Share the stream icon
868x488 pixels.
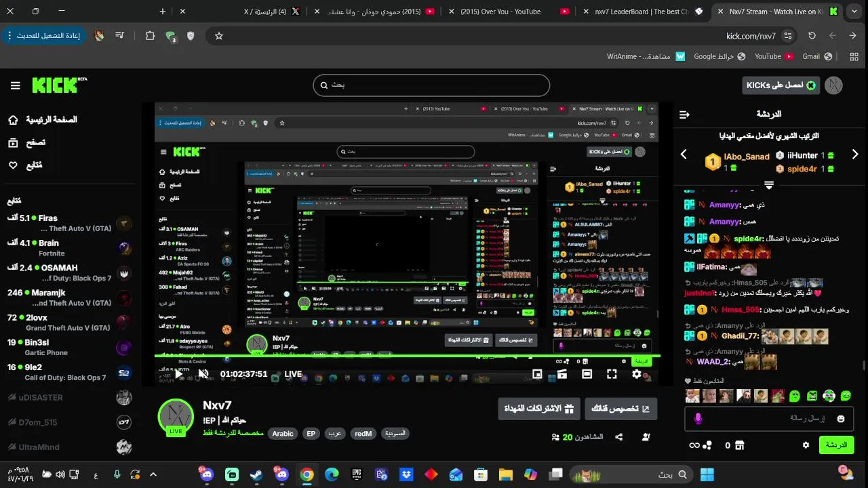[618, 437]
